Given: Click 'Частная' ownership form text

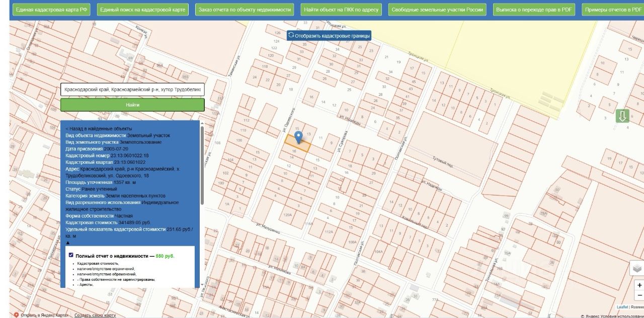Looking at the screenshot, I should (x=124, y=216).
